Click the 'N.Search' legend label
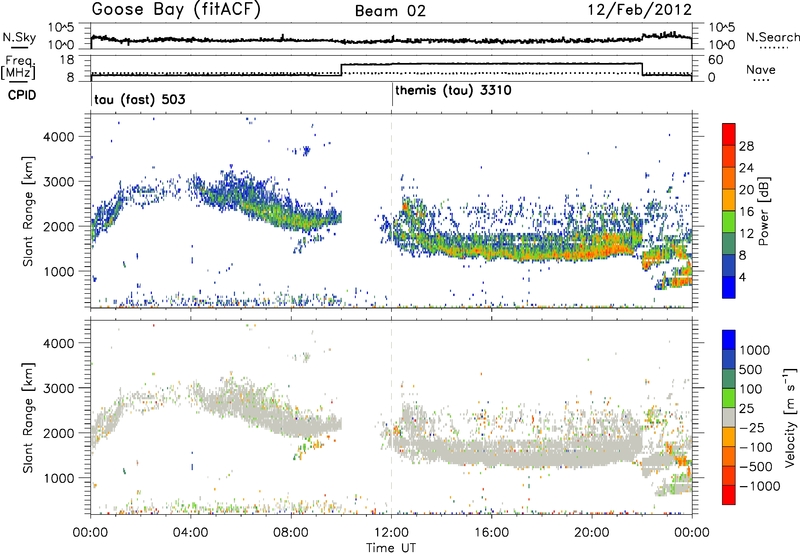Viewport: 800px width, 554px height. (772, 37)
